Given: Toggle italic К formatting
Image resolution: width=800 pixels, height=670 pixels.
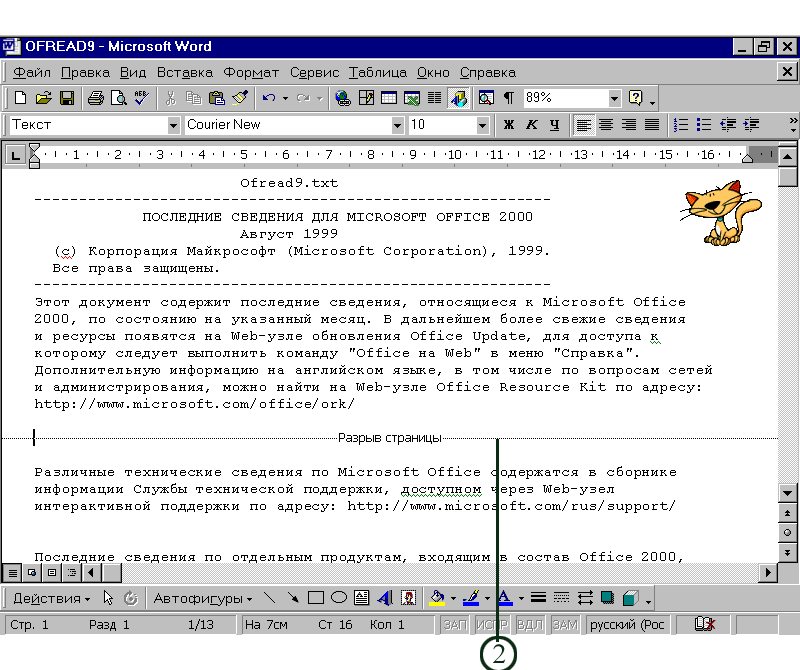Looking at the screenshot, I should (x=532, y=125).
